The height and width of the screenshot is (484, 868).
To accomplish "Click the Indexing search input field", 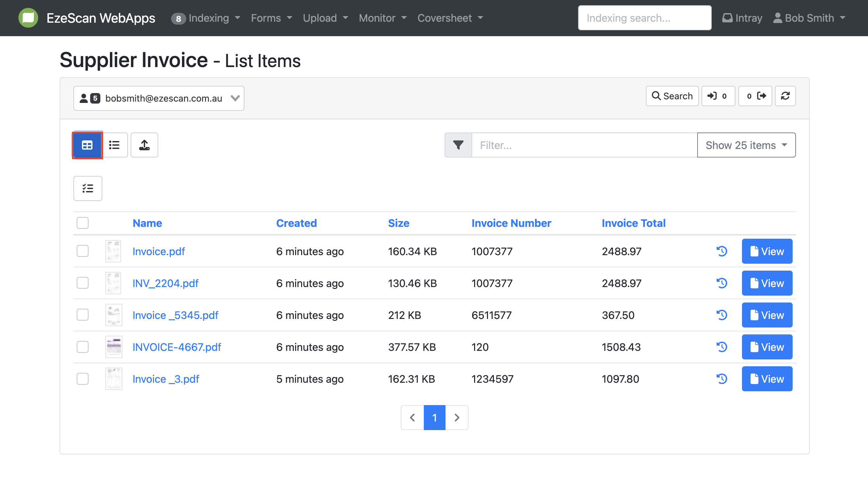I will pos(644,18).
